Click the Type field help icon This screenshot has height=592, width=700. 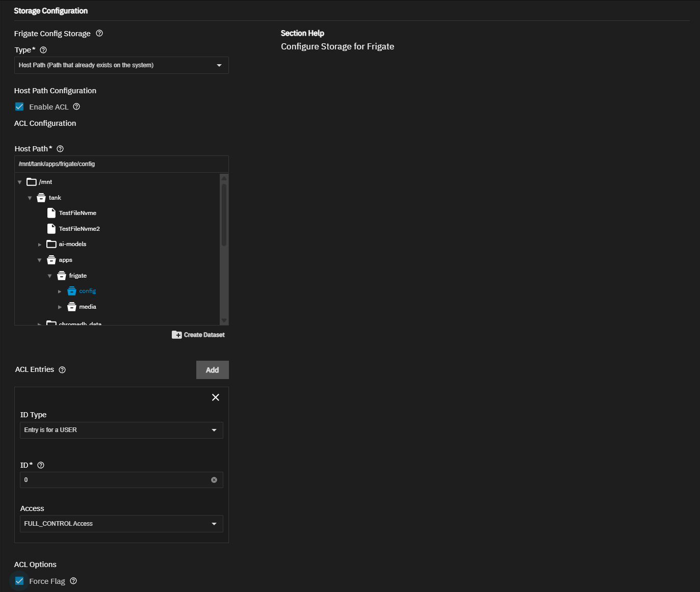43,50
